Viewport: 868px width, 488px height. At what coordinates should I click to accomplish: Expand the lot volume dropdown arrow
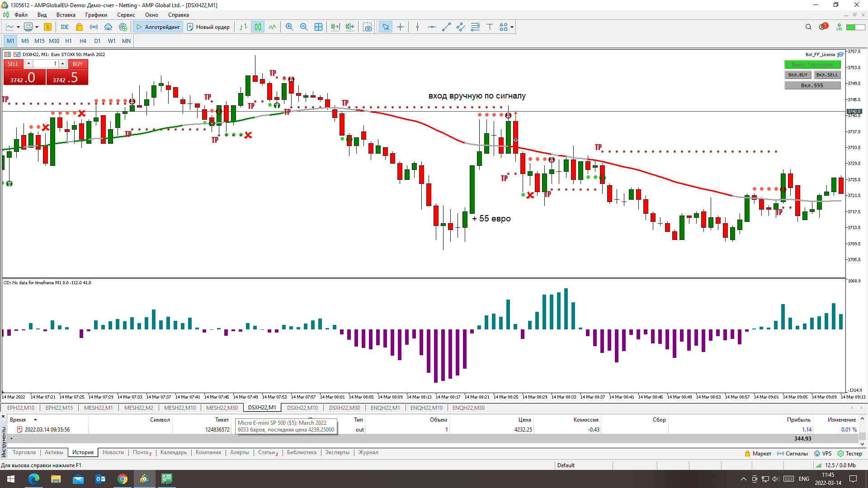(28, 64)
